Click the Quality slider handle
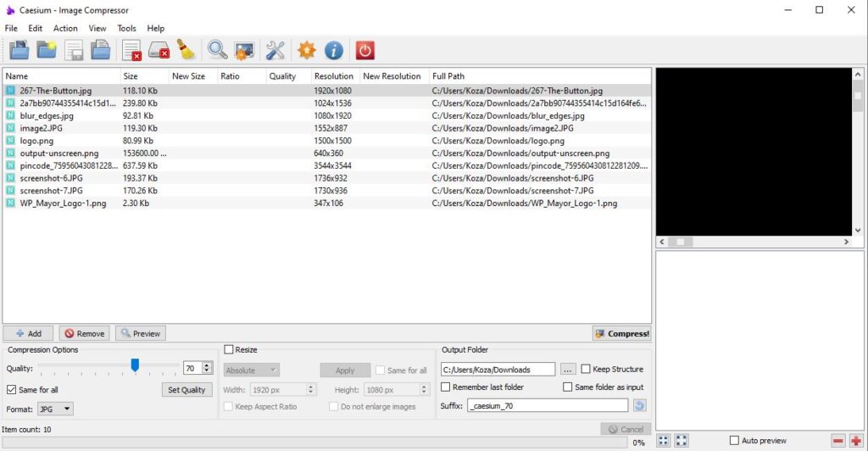Viewport: 868px width, 451px height. (x=135, y=365)
